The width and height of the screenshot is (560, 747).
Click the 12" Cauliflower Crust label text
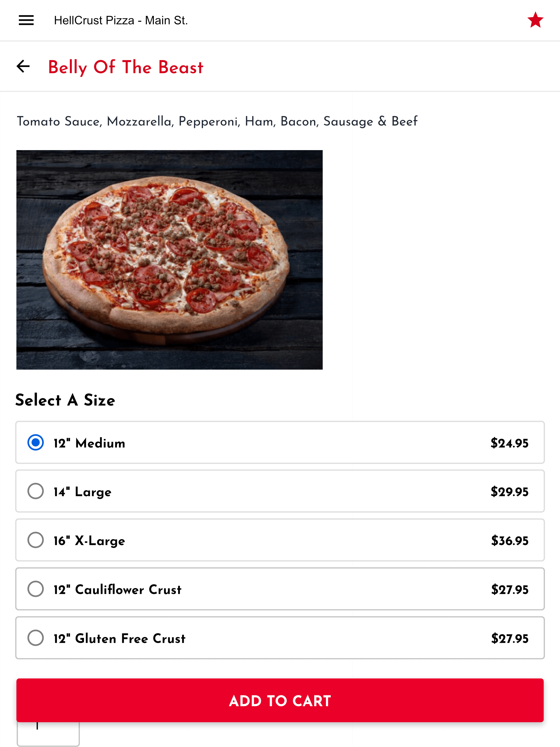click(x=118, y=590)
